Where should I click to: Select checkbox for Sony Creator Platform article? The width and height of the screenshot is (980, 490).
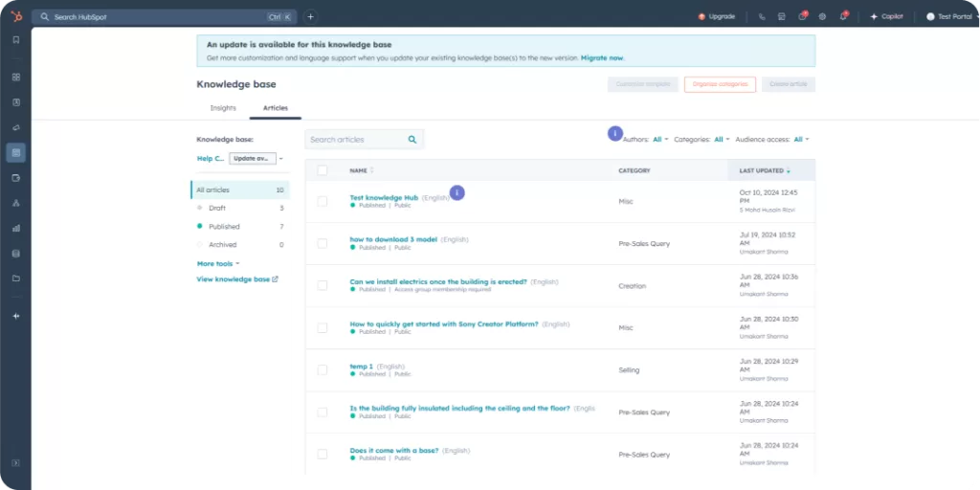coord(323,327)
